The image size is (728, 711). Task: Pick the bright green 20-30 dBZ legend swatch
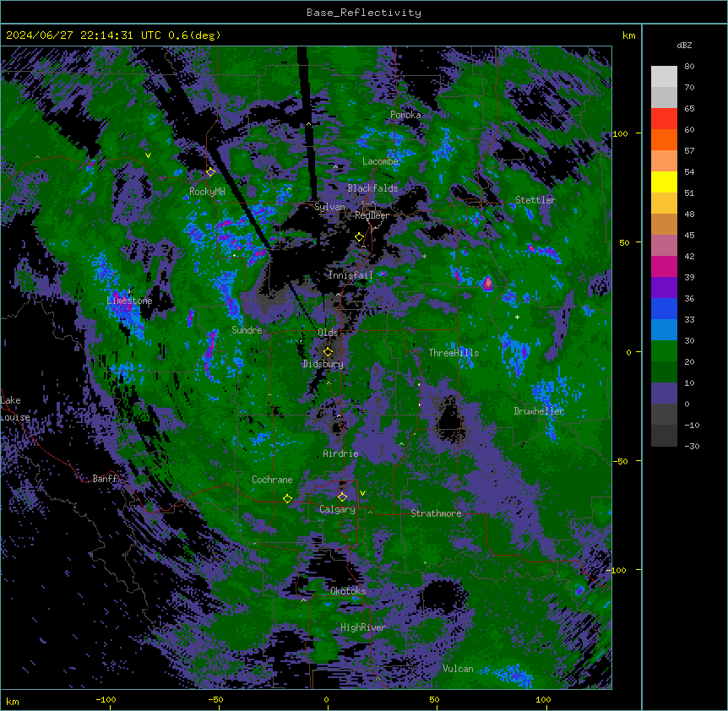664,351
